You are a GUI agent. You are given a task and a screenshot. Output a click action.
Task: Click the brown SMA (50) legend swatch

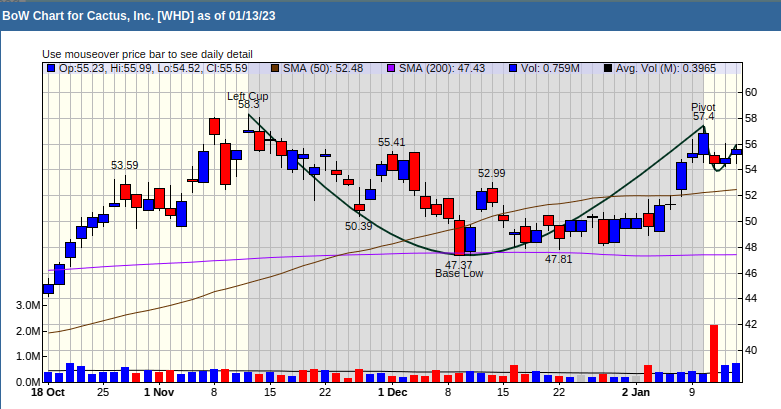click(274, 68)
